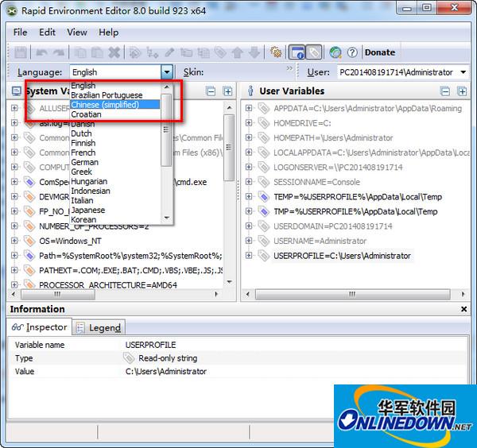Expand the HOMEDRIVE variable node
Viewport: 477px width, 448px height.
[249, 123]
